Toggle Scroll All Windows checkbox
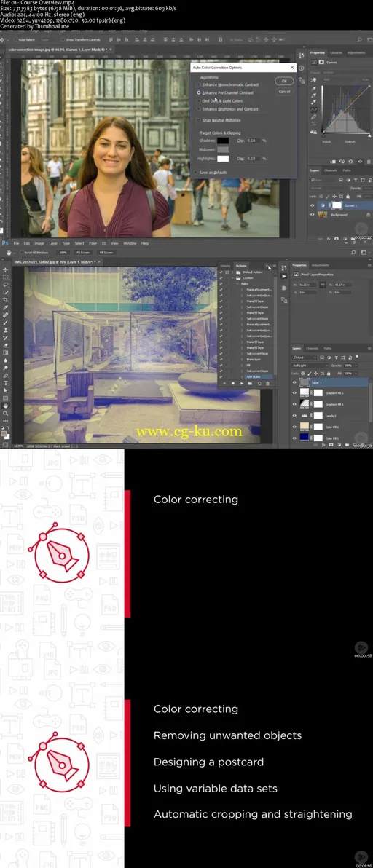 coord(23,252)
